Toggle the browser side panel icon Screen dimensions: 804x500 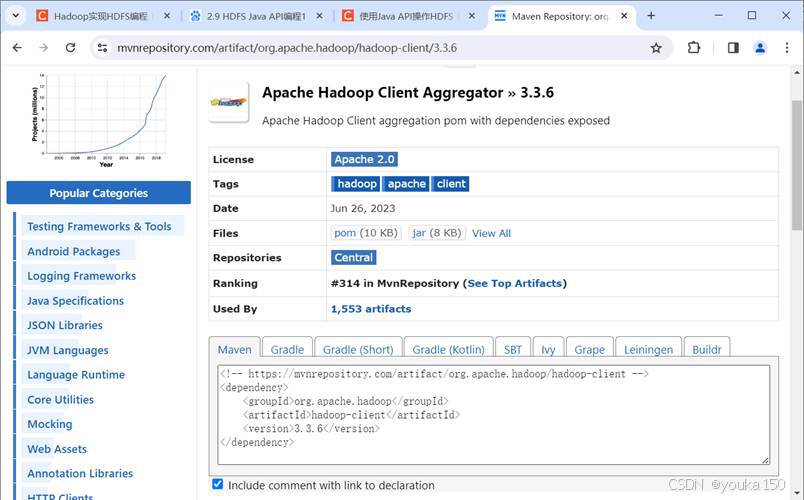pos(733,48)
